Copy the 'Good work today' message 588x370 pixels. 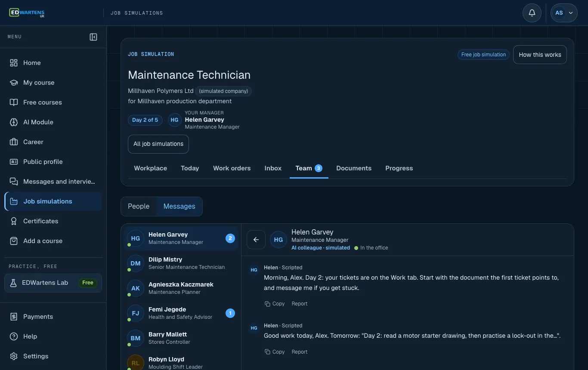click(275, 352)
